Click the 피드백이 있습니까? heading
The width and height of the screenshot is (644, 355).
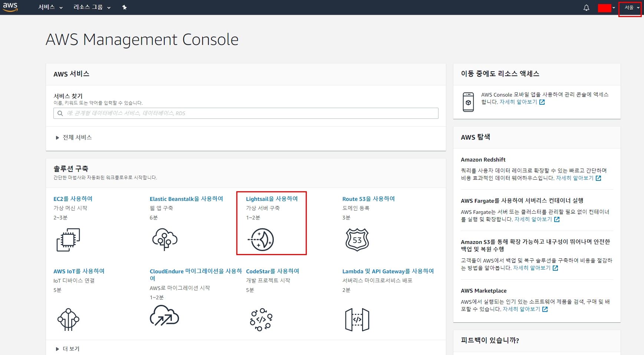pos(490,340)
